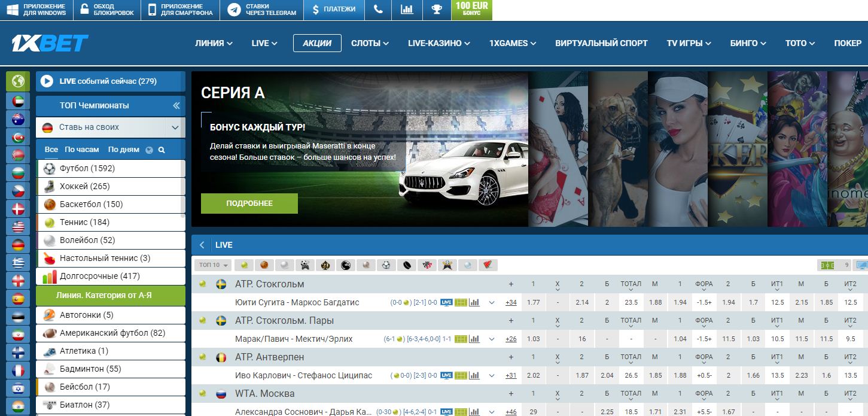Select the USA flag in sidebar
Screen dimensions: 868x416
(18, 227)
